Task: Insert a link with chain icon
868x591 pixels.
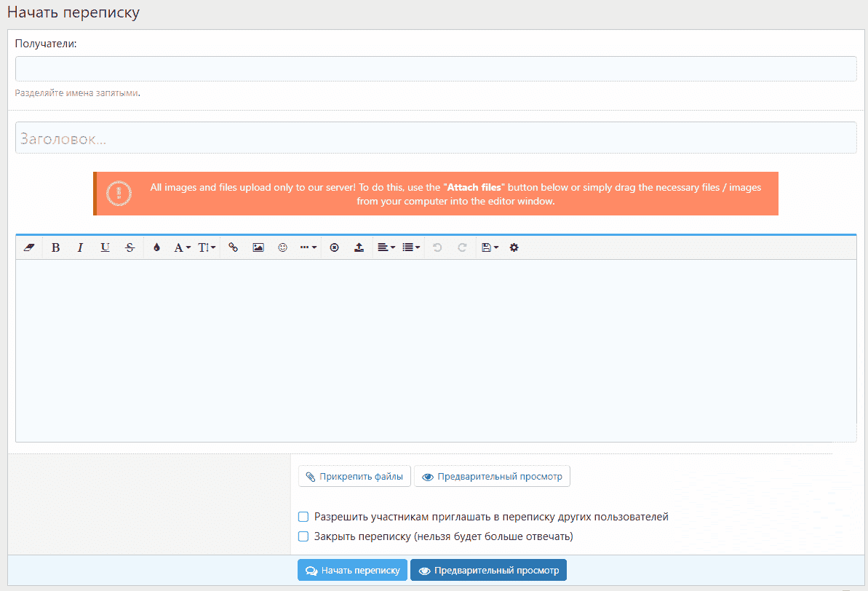Action: point(233,247)
